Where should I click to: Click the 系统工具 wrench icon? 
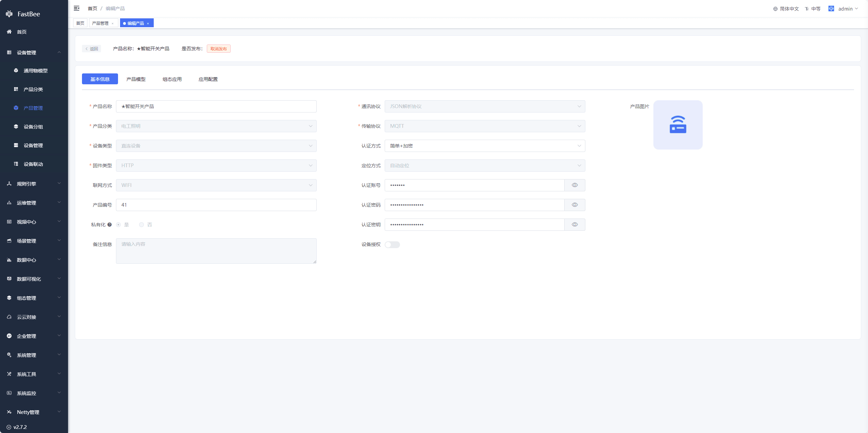[9, 374]
